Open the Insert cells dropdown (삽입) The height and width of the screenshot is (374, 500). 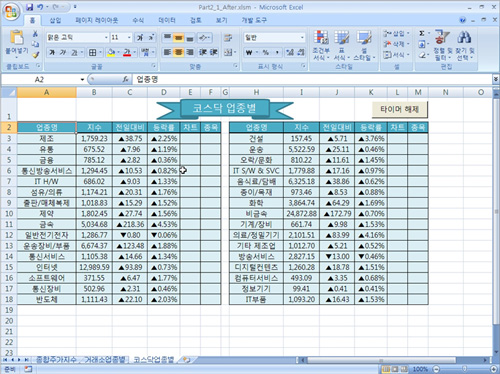(396, 33)
